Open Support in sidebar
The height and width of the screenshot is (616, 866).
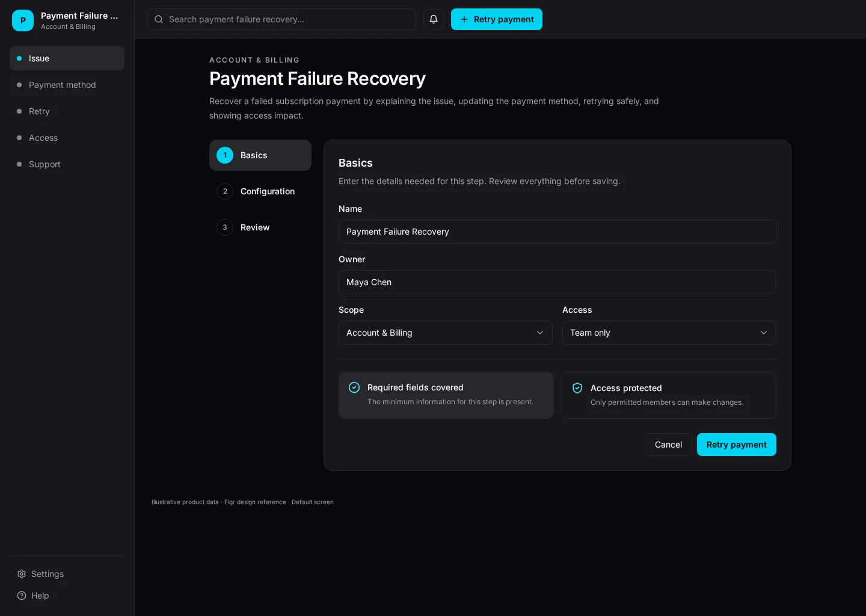tap(67, 164)
